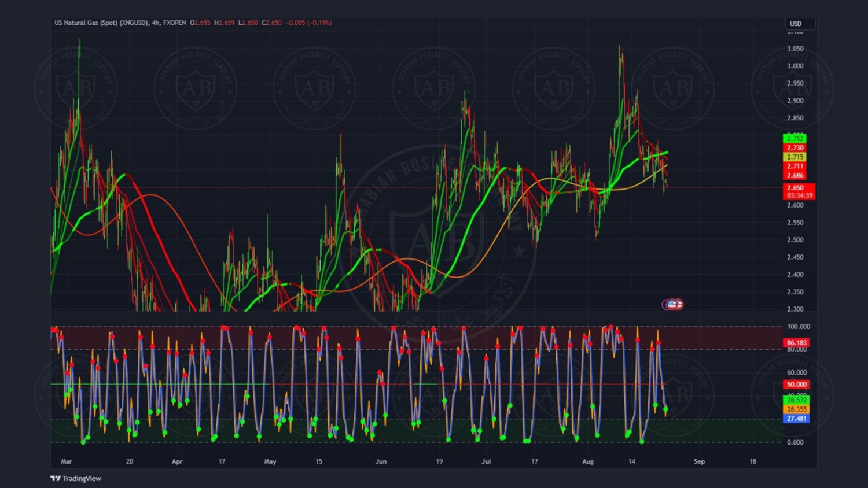Click the 3.000 price axis tick
This screenshot has width=868, height=488.
coord(795,66)
